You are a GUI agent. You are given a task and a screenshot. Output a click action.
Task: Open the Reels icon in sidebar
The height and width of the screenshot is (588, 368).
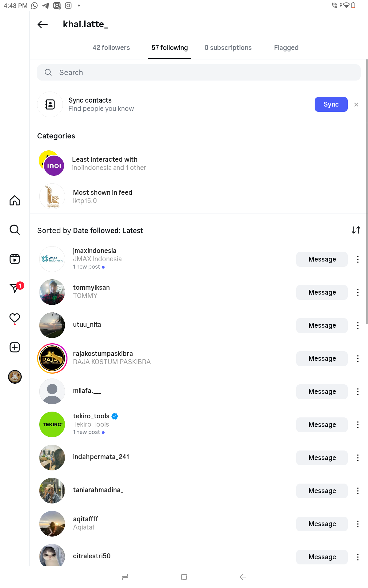tap(15, 259)
